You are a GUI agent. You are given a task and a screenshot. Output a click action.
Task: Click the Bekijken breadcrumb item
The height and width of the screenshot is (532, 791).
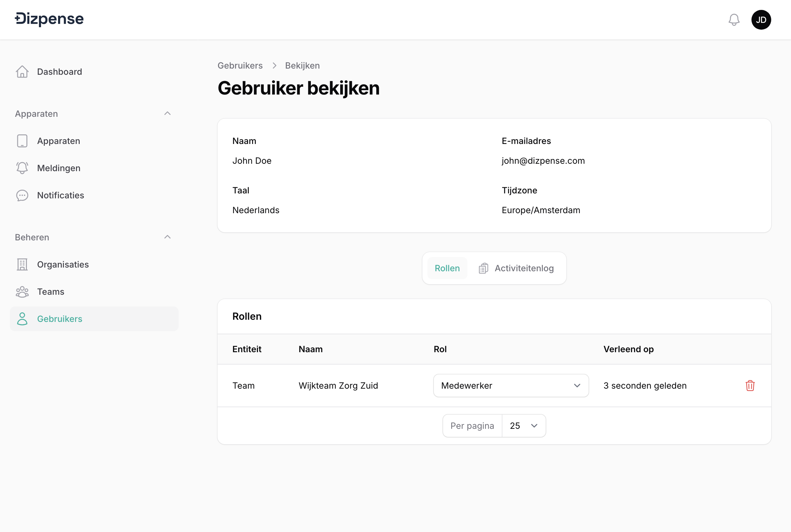click(302, 65)
